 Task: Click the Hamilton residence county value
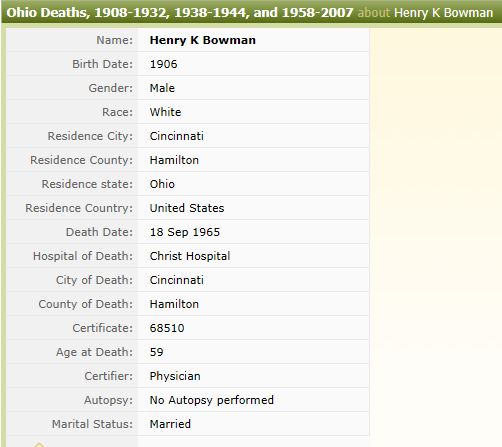coord(174,160)
